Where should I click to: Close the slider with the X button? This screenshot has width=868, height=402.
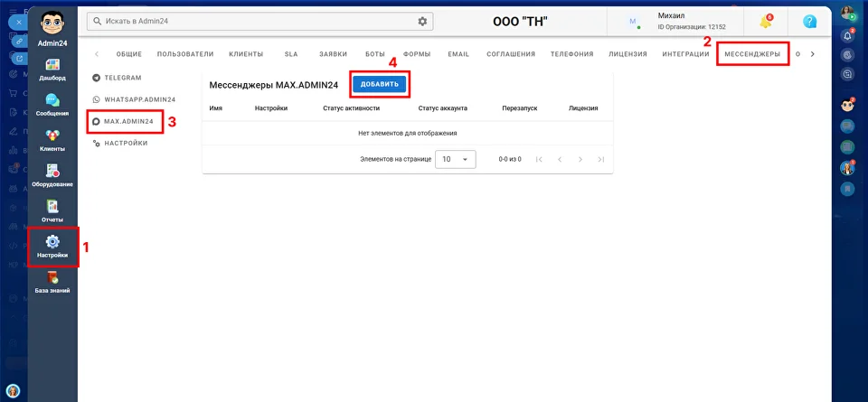click(x=18, y=23)
